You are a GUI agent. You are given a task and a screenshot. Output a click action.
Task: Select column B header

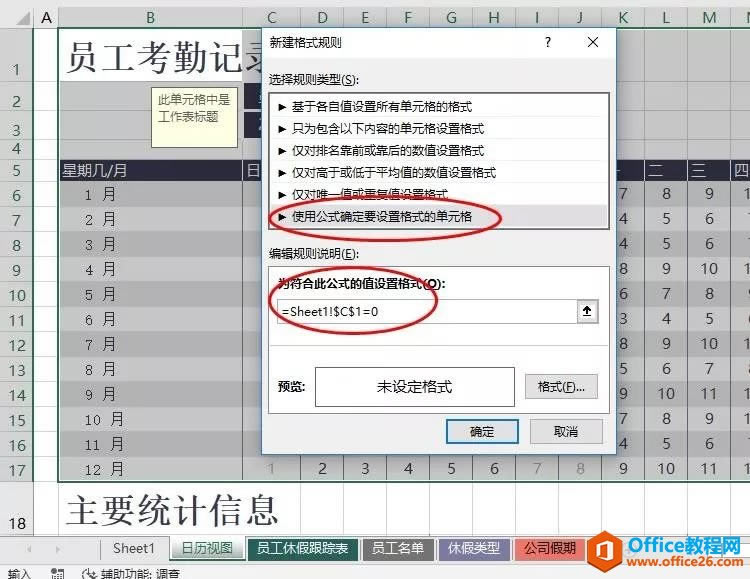tap(151, 18)
